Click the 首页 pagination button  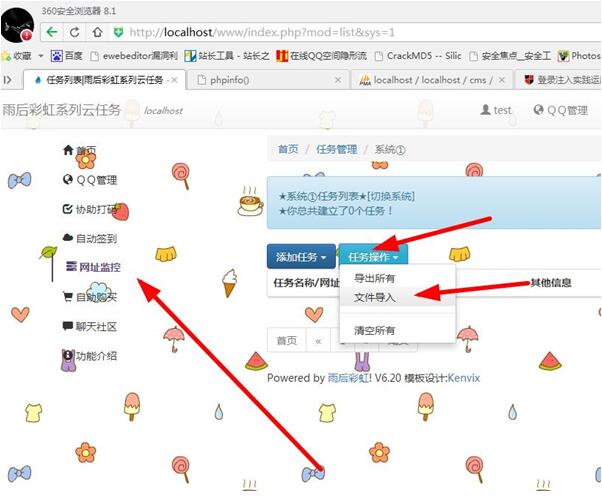coord(287,341)
